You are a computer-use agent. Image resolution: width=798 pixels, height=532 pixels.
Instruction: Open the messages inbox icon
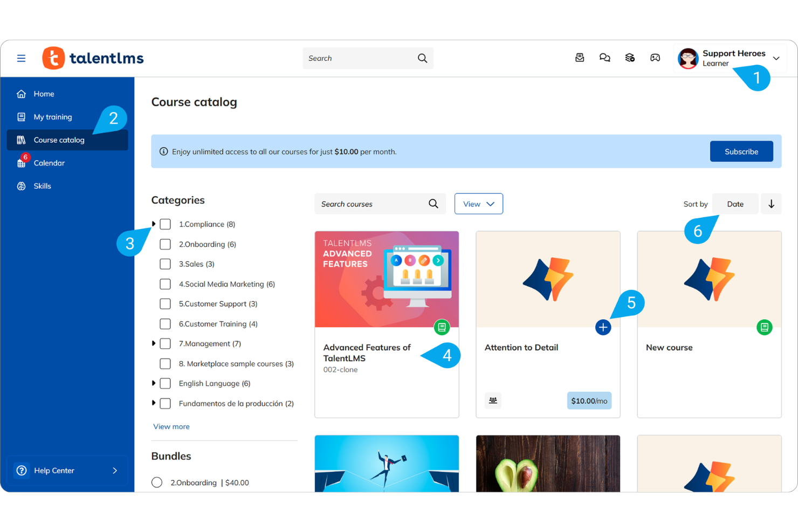[580, 58]
